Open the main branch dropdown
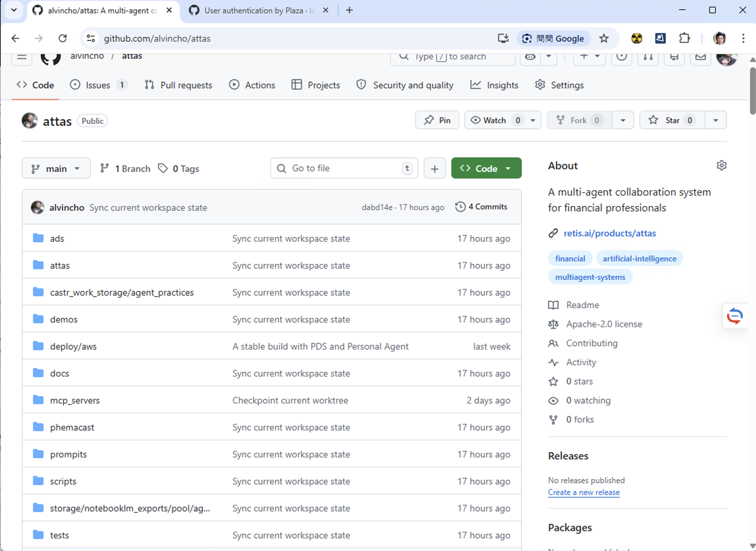This screenshot has height=551, width=756. tap(56, 169)
